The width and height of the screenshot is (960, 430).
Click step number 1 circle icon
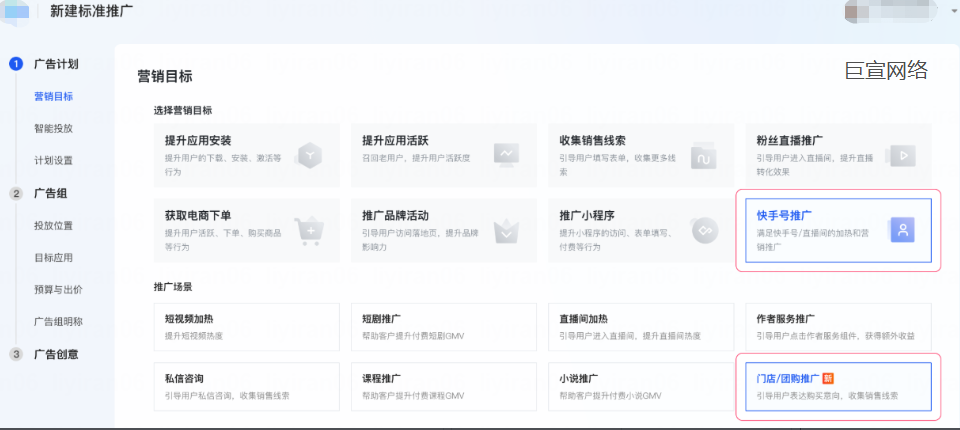tap(17, 64)
